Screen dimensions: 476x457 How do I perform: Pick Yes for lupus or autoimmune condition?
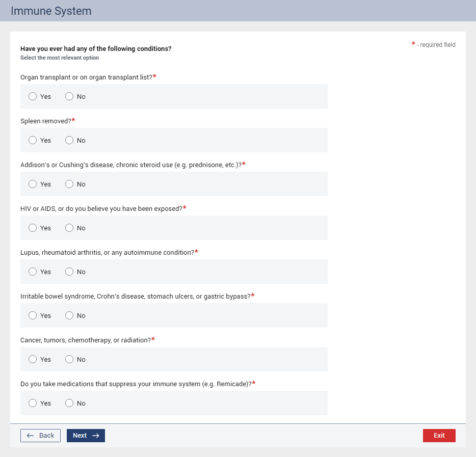(x=33, y=272)
